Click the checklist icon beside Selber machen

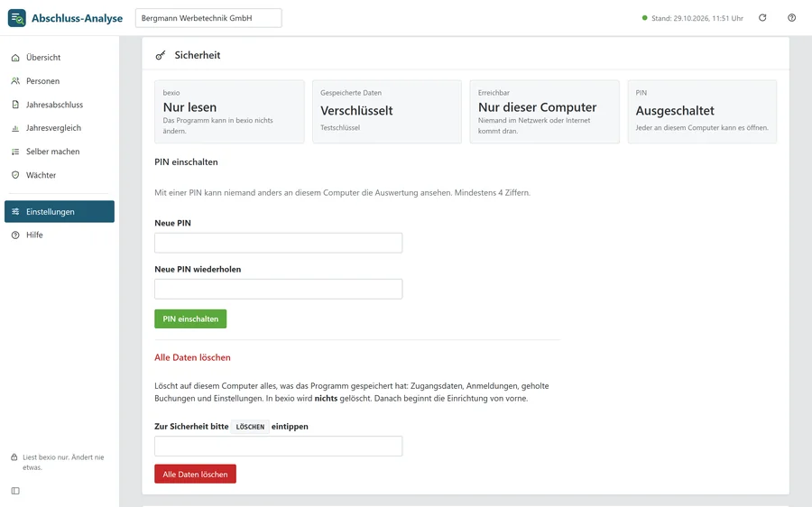coord(15,152)
